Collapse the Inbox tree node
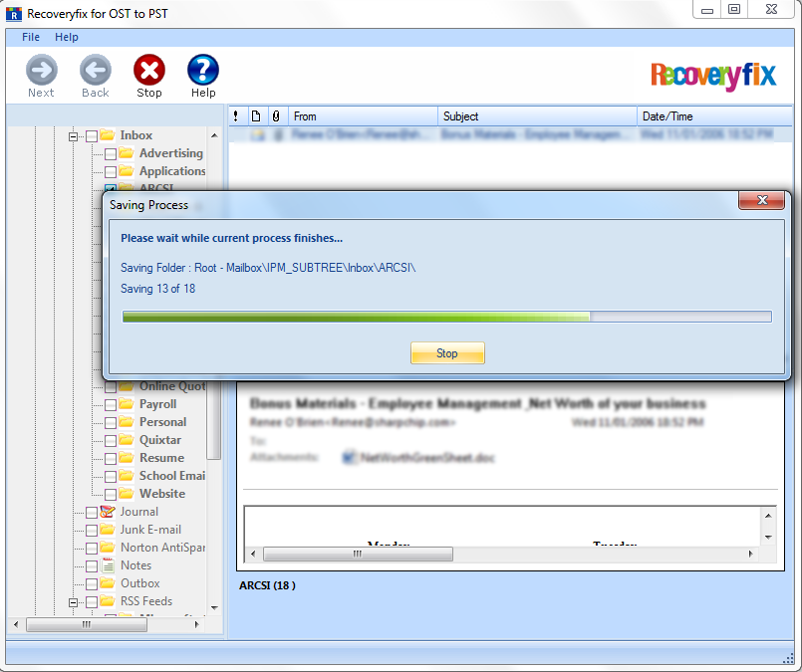The height and width of the screenshot is (672, 802). pyautogui.click(x=73, y=137)
